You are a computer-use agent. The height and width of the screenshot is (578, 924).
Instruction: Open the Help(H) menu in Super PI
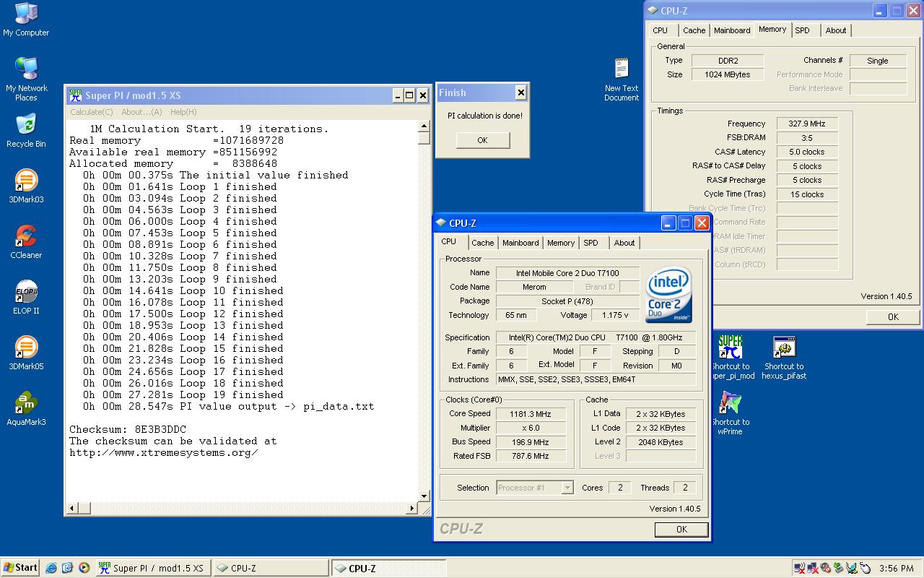coord(183,112)
